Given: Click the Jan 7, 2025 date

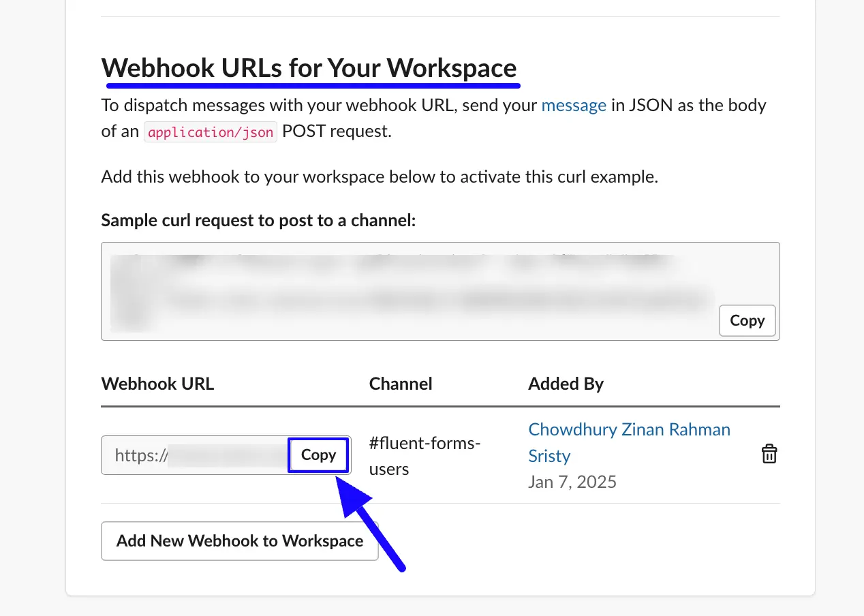Looking at the screenshot, I should click(572, 482).
